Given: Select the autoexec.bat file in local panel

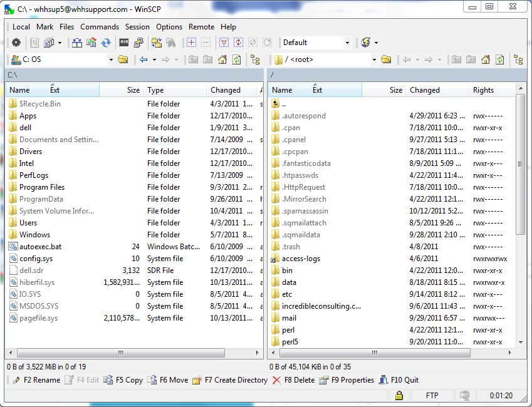Looking at the screenshot, I should (40, 247).
